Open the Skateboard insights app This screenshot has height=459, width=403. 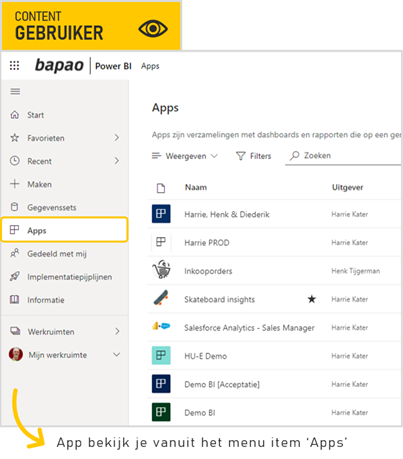point(219,299)
